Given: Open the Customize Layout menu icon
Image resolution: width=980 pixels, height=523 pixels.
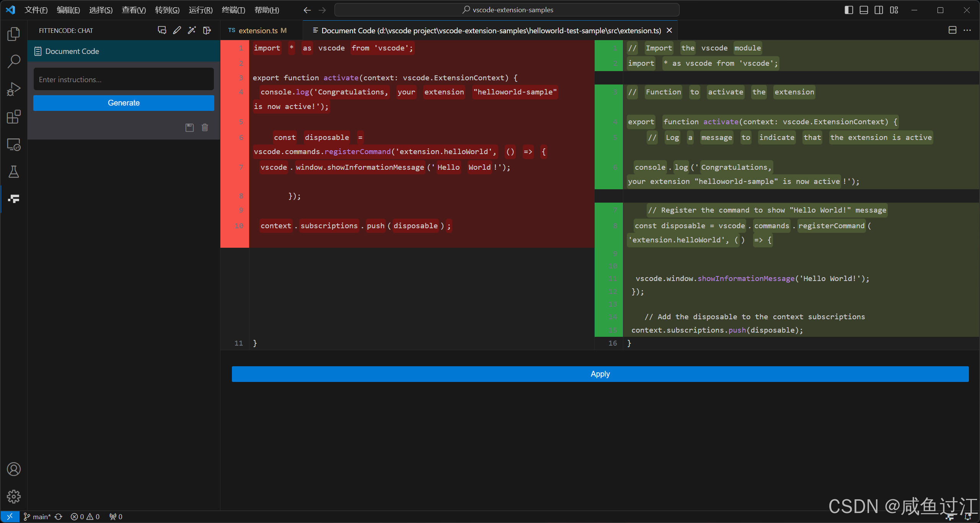Looking at the screenshot, I should click(894, 10).
